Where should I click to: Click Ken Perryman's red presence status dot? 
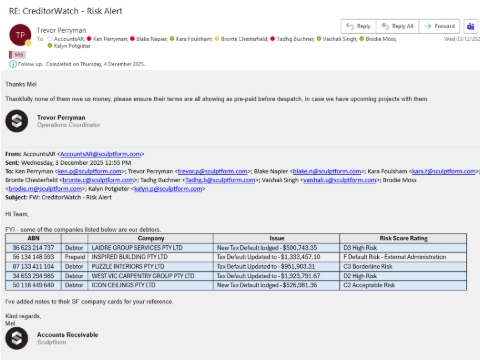pos(89,39)
